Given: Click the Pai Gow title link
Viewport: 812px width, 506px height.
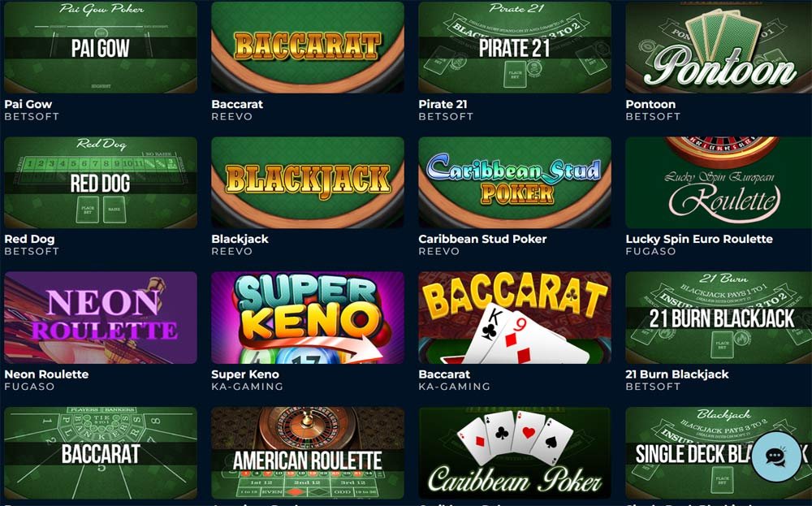Looking at the screenshot, I should (28, 104).
